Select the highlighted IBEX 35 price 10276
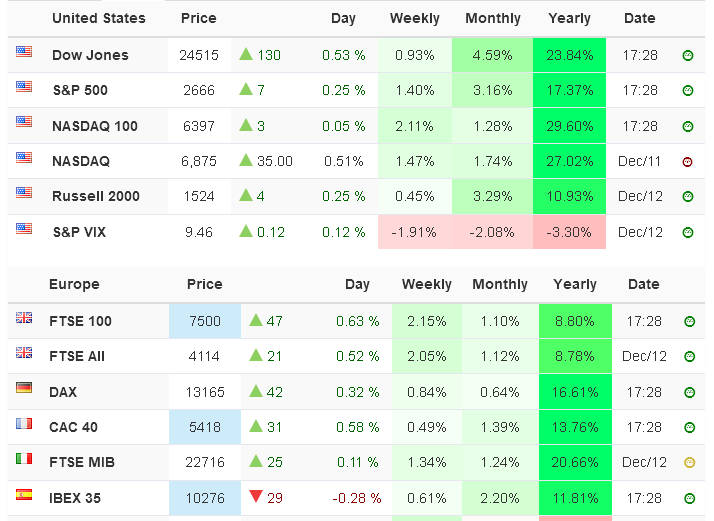Screen dimensions: 714x521 [x=205, y=498]
